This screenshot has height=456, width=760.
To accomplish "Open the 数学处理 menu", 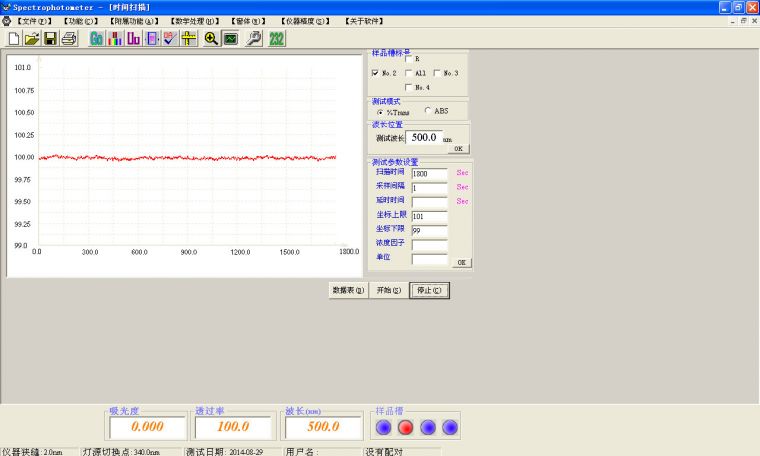I will (x=191, y=20).
